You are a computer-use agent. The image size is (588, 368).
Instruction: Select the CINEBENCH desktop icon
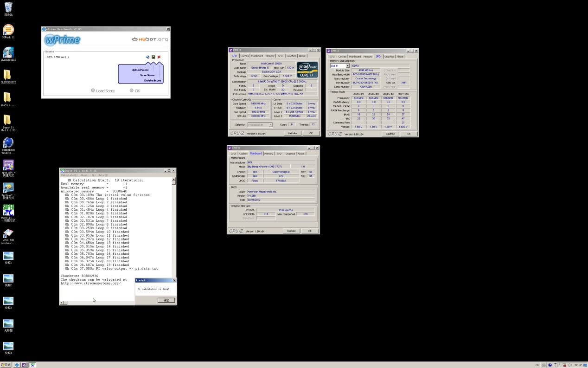point(8,142)
